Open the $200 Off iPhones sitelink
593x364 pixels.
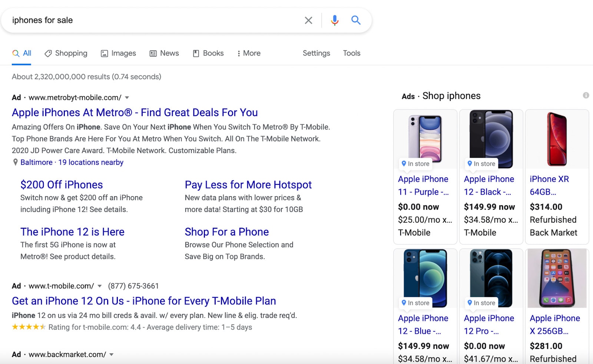tap(62, 185)
